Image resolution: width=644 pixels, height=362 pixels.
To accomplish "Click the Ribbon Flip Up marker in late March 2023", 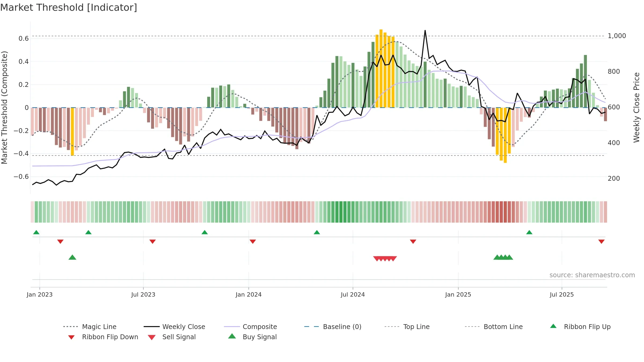I will [88, 232].
